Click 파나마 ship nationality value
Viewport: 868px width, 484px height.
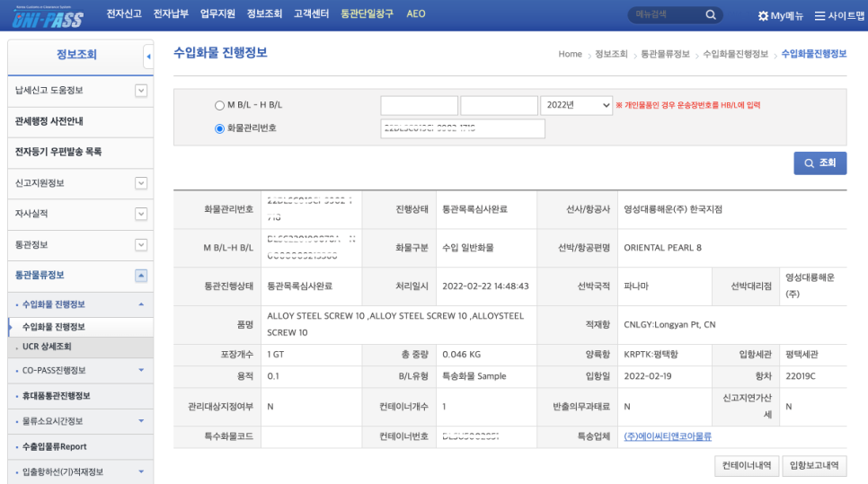[636, 286]
